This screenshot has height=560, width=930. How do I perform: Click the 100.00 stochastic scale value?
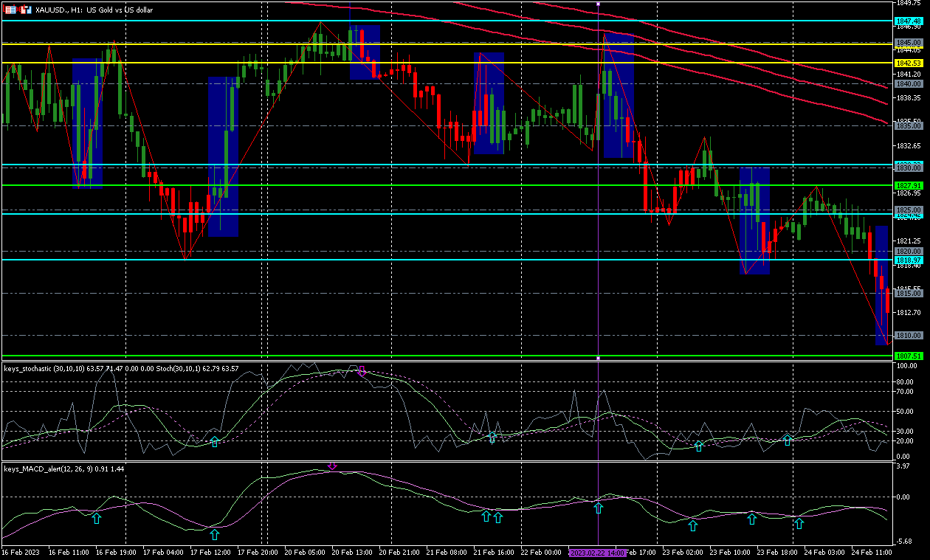906,366
